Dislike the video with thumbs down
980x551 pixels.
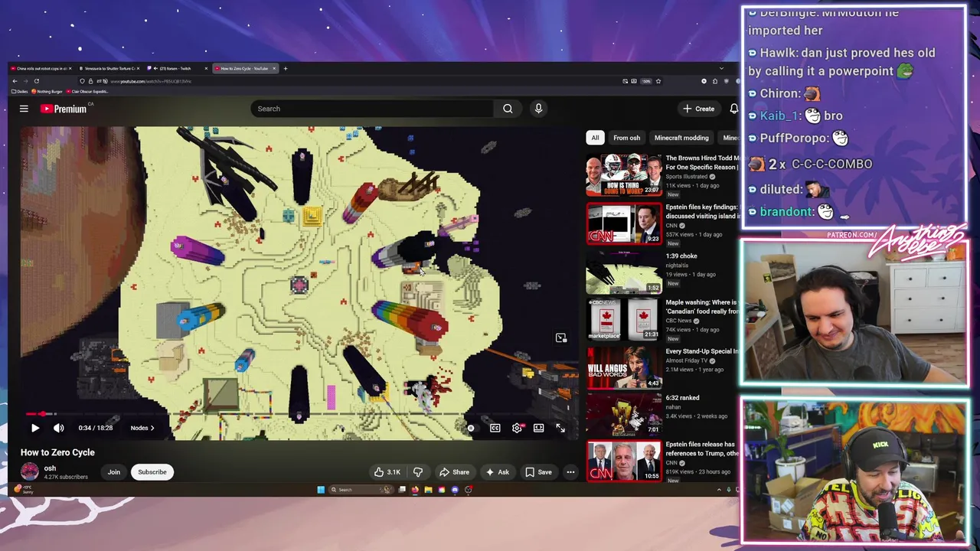tap(418, 472)
